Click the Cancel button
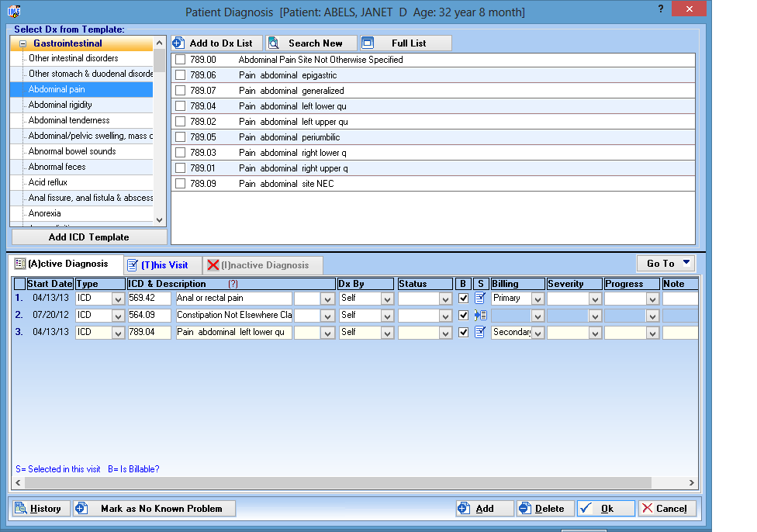This screenshot has height=532, width=757. (x=668, y=508)
